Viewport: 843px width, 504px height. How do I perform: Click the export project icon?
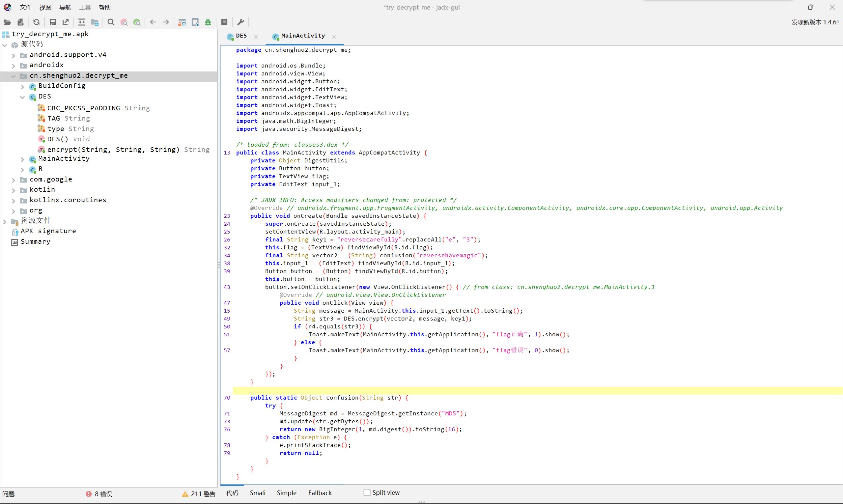66,22
